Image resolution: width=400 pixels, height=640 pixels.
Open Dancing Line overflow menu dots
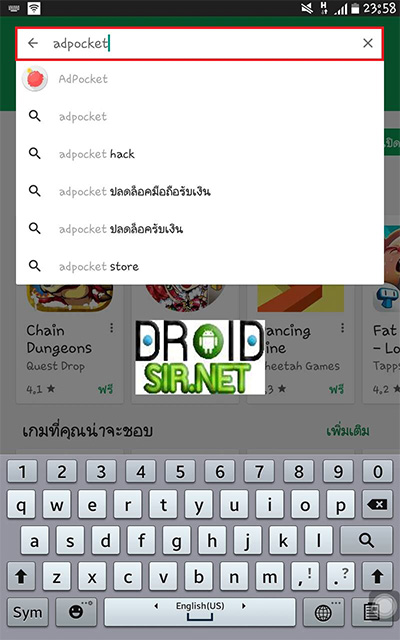pos(342,328)
